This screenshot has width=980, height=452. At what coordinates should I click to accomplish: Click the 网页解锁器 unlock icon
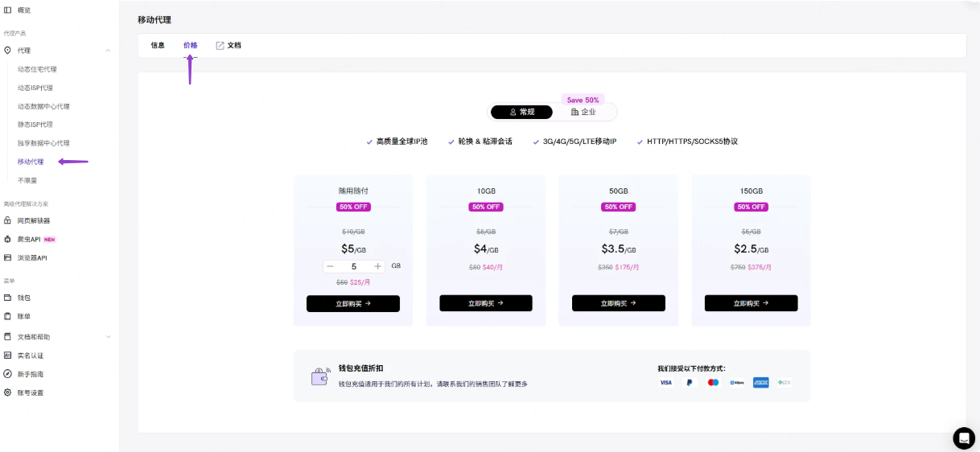[x=8, y=220]
